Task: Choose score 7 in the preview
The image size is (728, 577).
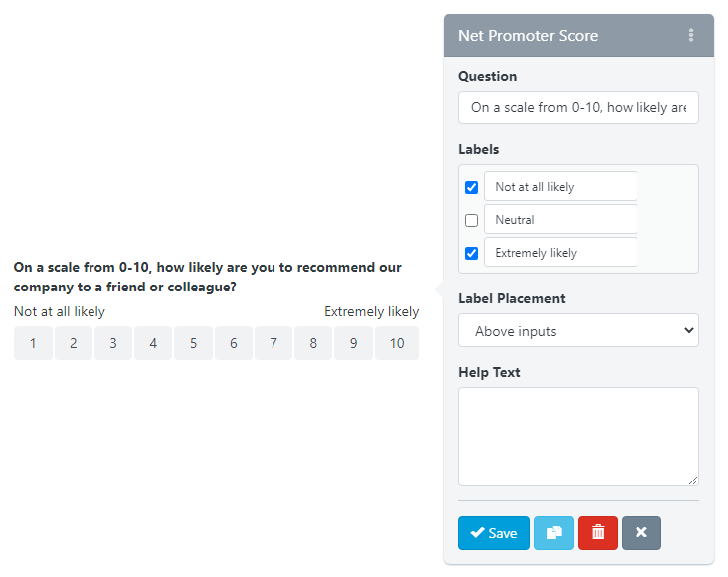Action: 273,343
